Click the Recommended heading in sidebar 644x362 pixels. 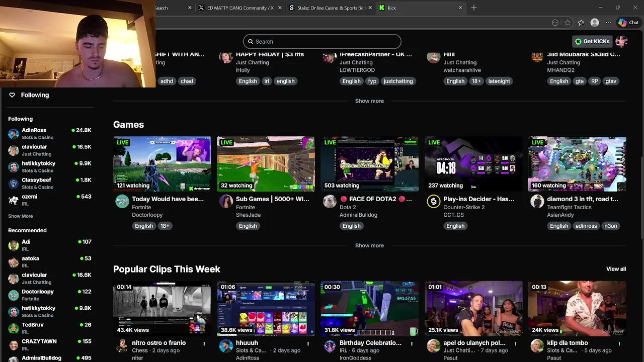(27, 230)
